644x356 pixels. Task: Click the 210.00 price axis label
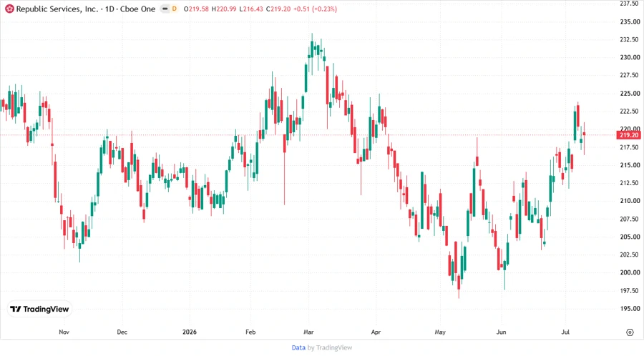click(630, 201)
